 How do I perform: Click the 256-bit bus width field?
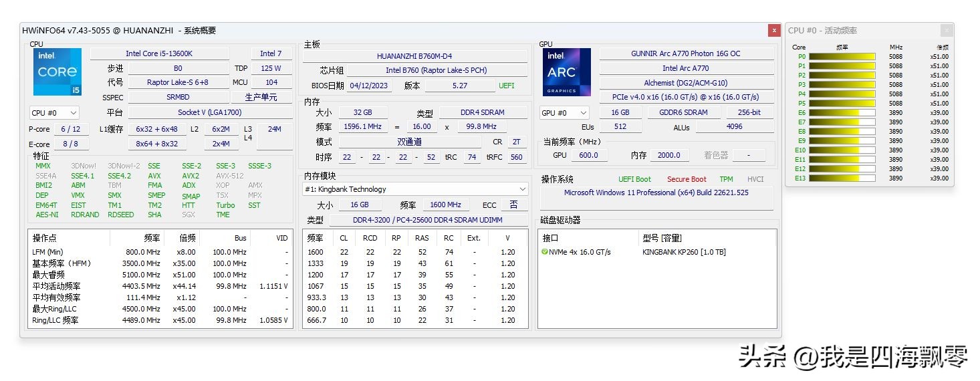point(749,113)
